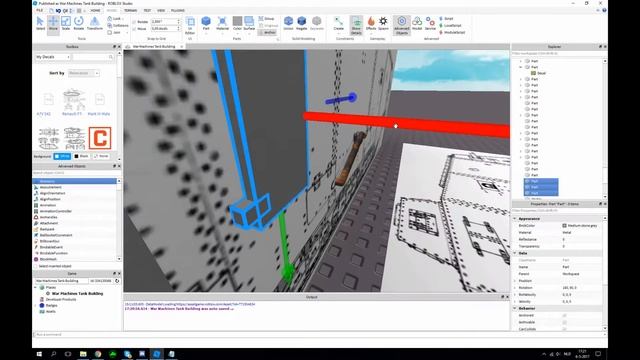Click the toolbox search magnifier icon
This screenshot has height=360, width=640.
pyautogui.click(x=111, y=57)
